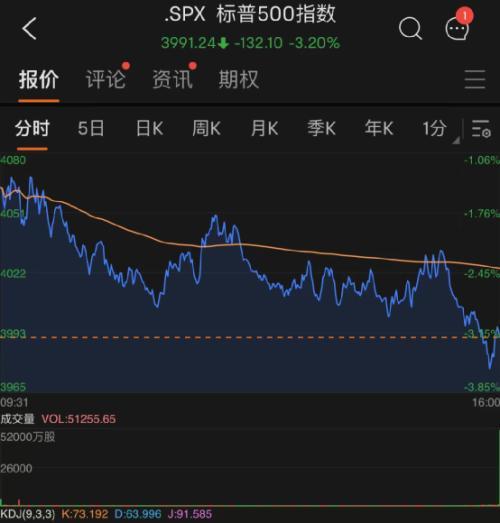
Task: Open search with the magnifier icon
Action: pos(410,29)
